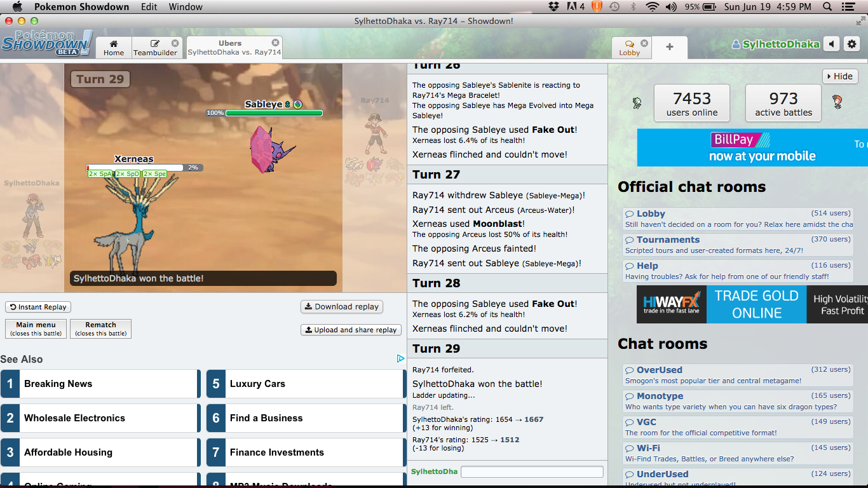Click the volume menu bar icon
The width and height of the screenshot is (868, 488).
(671, 7)
